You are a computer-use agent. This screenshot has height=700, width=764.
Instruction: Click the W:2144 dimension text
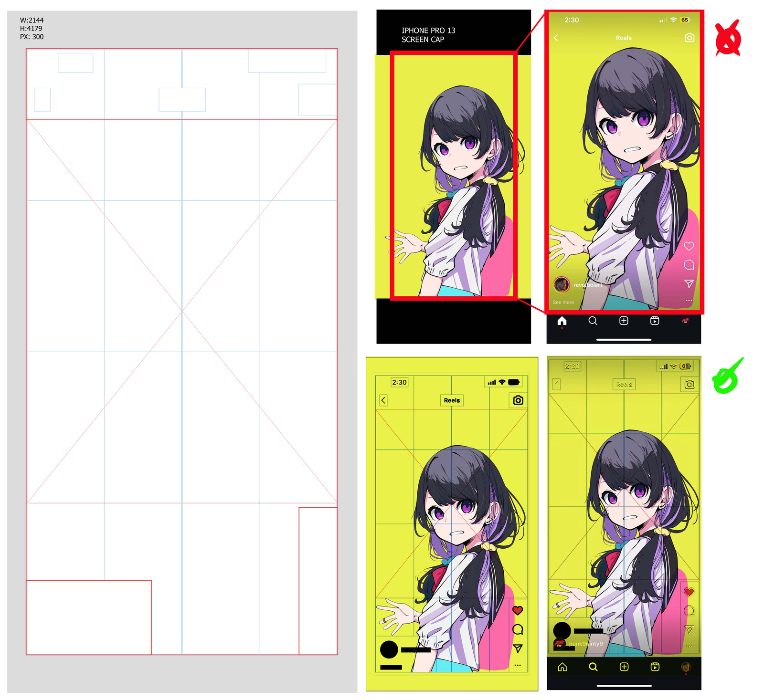pos(32,20)
